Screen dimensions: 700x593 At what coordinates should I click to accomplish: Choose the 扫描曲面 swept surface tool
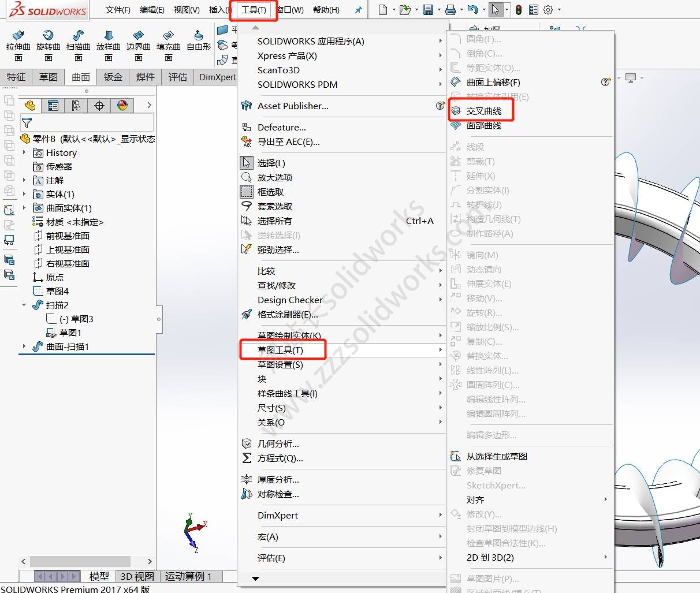coord(78,46)
